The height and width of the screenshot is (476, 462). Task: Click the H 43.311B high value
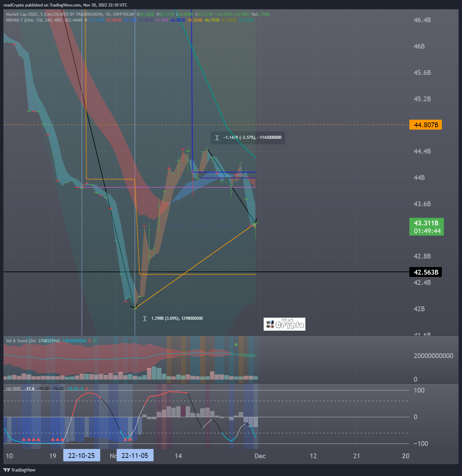click(165, 14)
